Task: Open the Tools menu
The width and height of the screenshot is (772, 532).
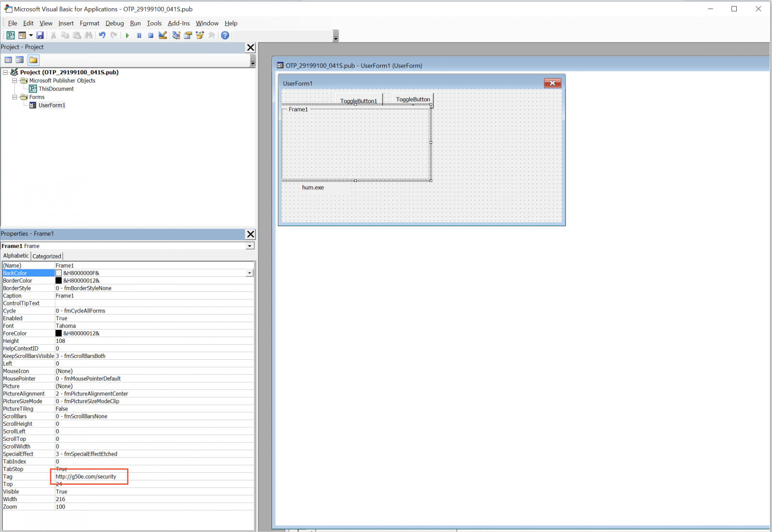Action: [x=154, y=23]
